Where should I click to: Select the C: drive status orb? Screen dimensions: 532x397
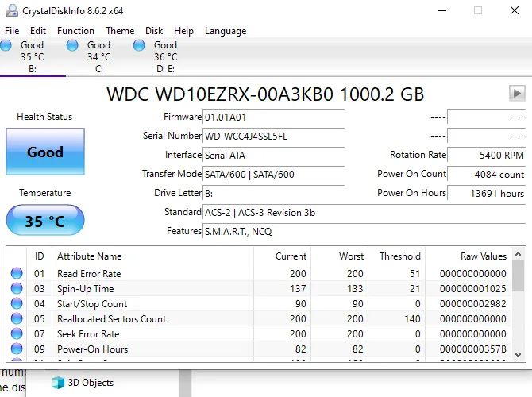point(72,45)
